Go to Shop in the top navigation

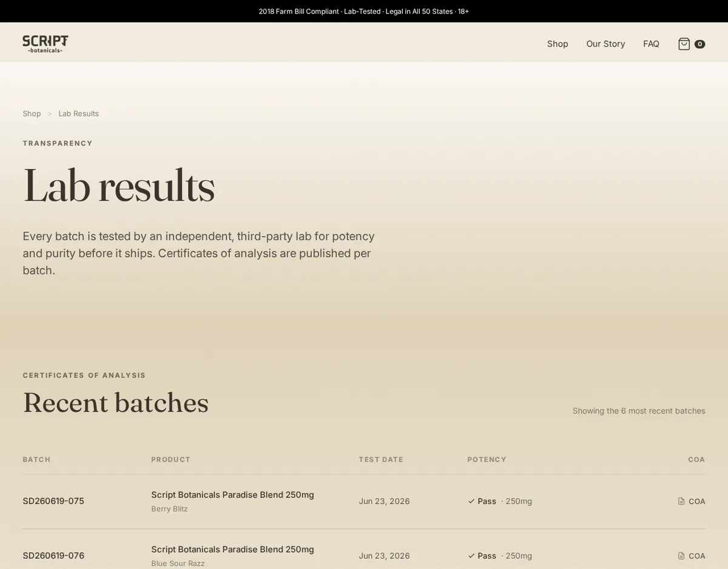[558, 44]
